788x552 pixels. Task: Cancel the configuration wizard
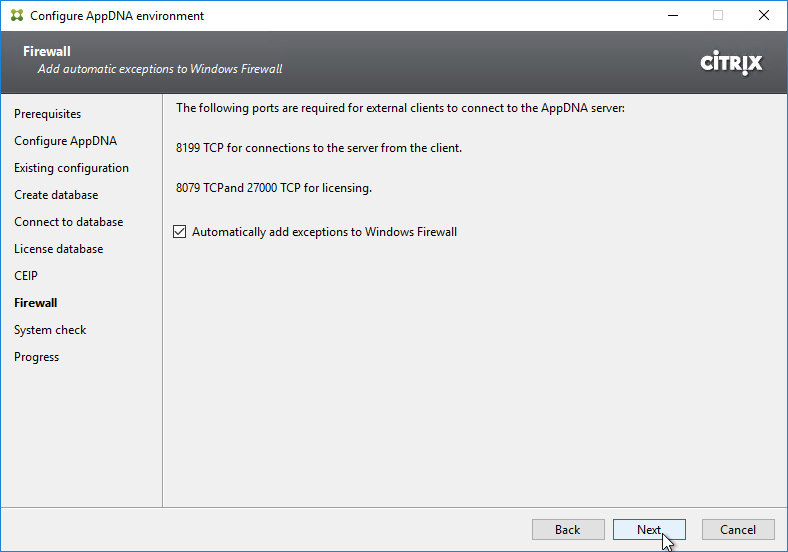tap(738, 530)
